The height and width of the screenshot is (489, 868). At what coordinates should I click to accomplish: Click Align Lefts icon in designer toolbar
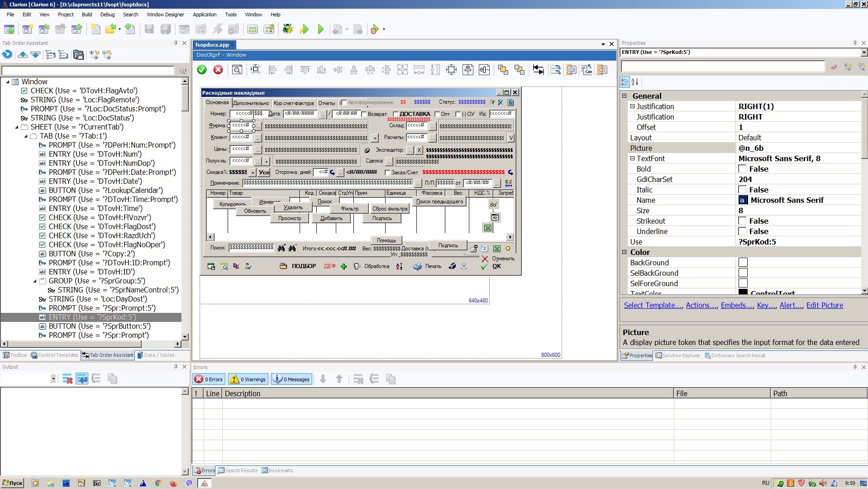pyautogui.click(x=272, y=70)
